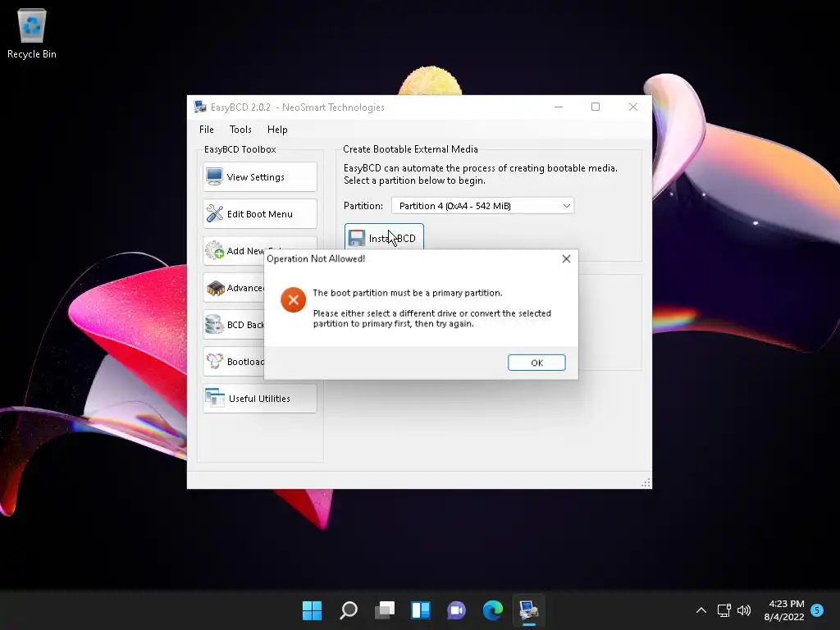This screenshot has height=630, width=840.
Task: Click the Install BCD button
Action: tap(384, 236)
